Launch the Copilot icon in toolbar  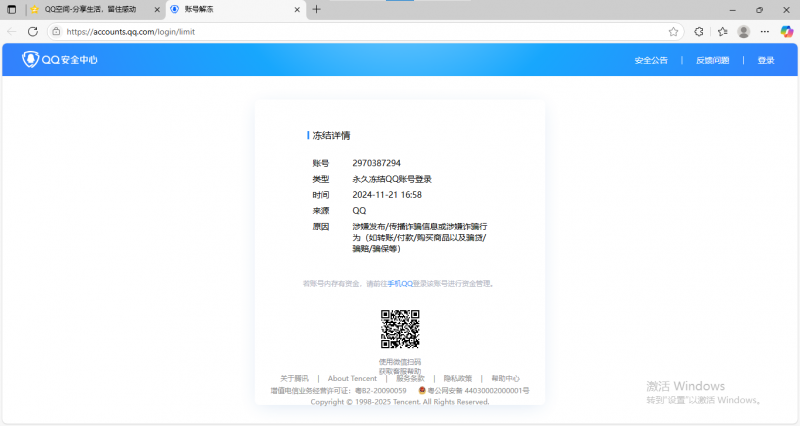coord(787,32)
